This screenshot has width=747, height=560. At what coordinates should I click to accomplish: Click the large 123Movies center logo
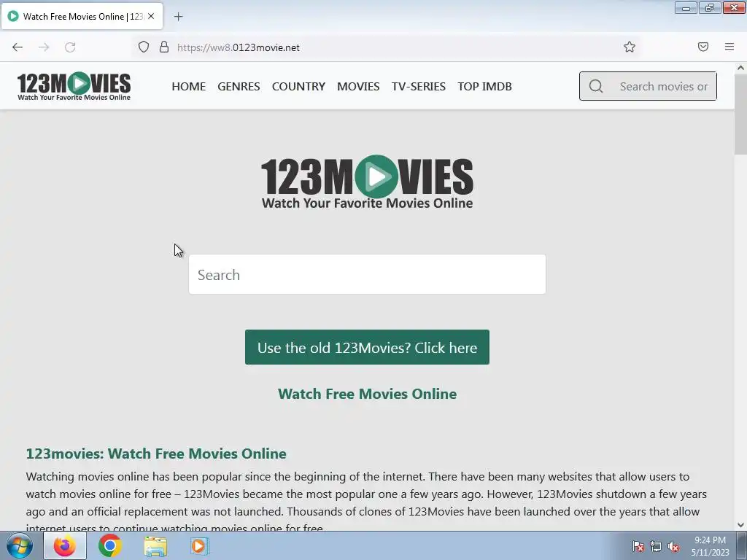tap(368, 182)
